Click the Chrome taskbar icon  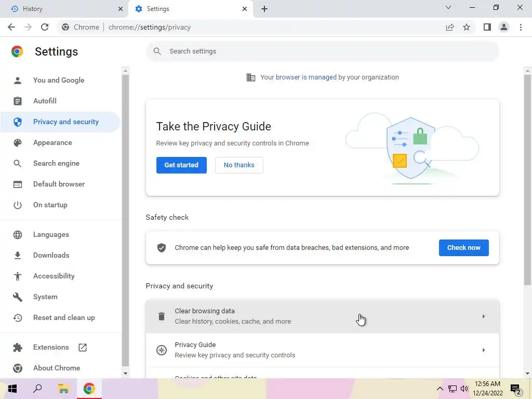click(x=89, y=389)
